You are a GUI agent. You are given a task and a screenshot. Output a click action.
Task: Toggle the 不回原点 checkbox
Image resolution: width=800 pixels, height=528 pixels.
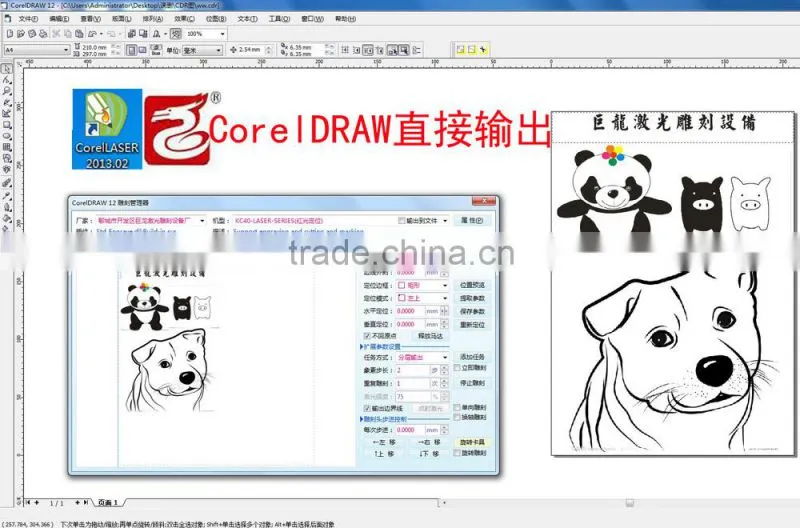point(367,336)
